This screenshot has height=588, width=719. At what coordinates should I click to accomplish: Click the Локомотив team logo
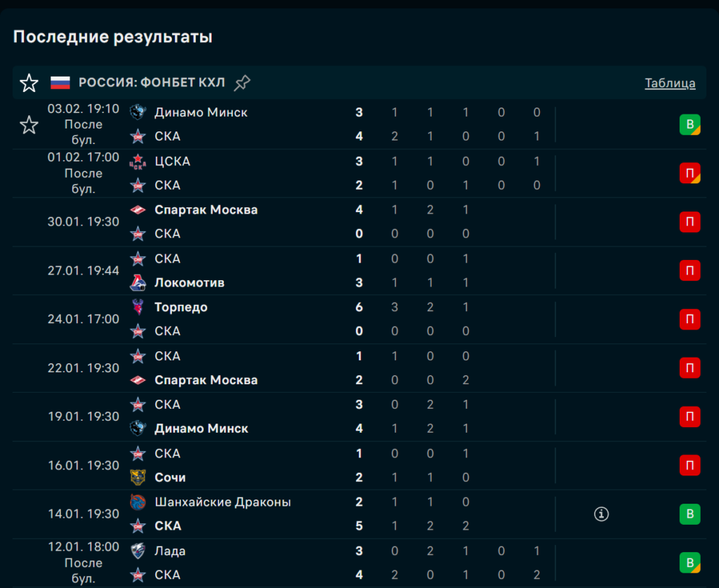coord(138,283)
